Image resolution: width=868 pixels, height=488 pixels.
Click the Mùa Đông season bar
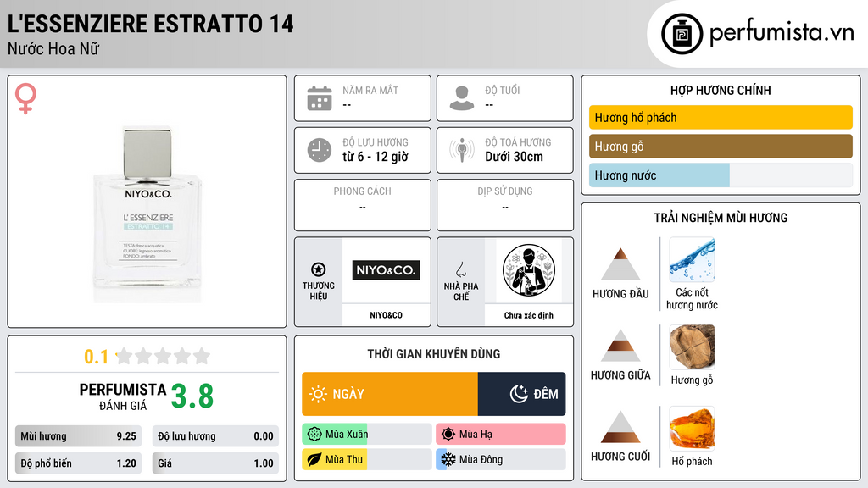(501, 459)
